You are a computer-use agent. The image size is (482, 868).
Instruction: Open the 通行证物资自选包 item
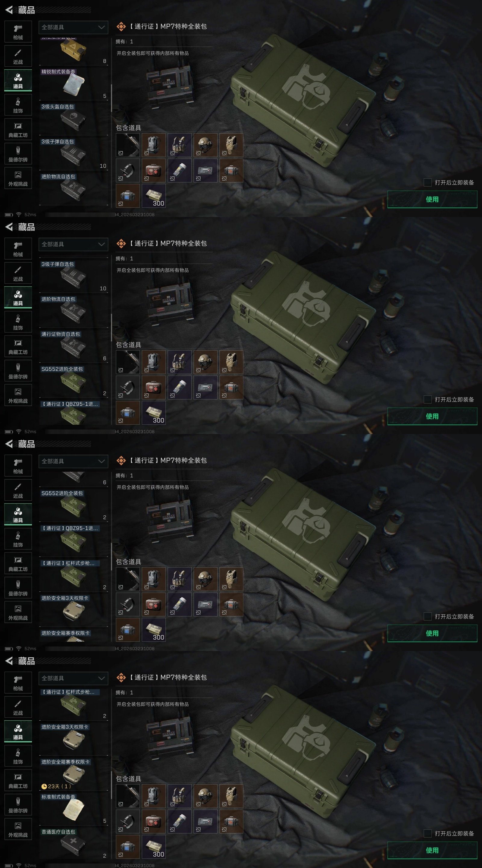(74, 346)
